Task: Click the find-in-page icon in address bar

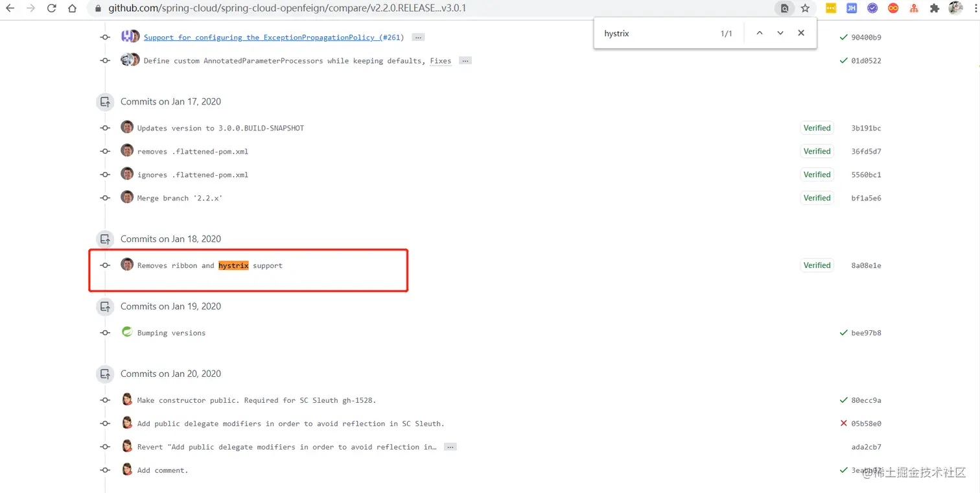Action: click(x=784, y=8)
